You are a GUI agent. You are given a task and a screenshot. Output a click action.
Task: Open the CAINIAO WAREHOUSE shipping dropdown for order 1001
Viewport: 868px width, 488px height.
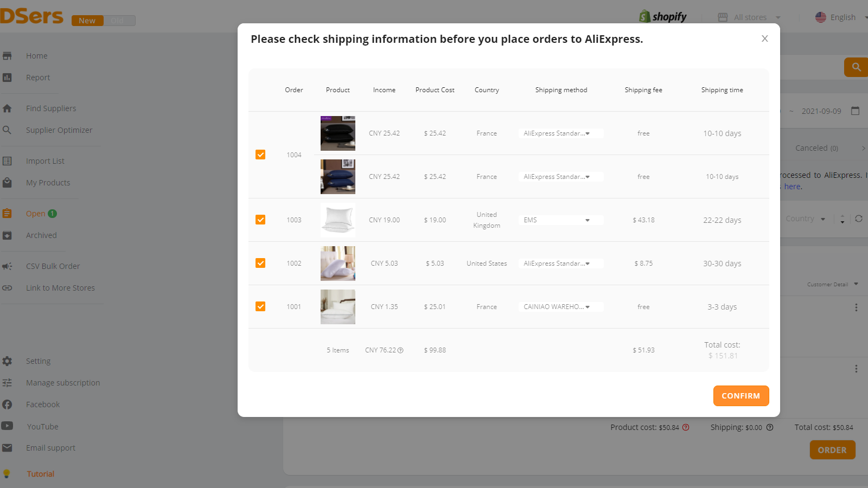(x=560, y=306)
